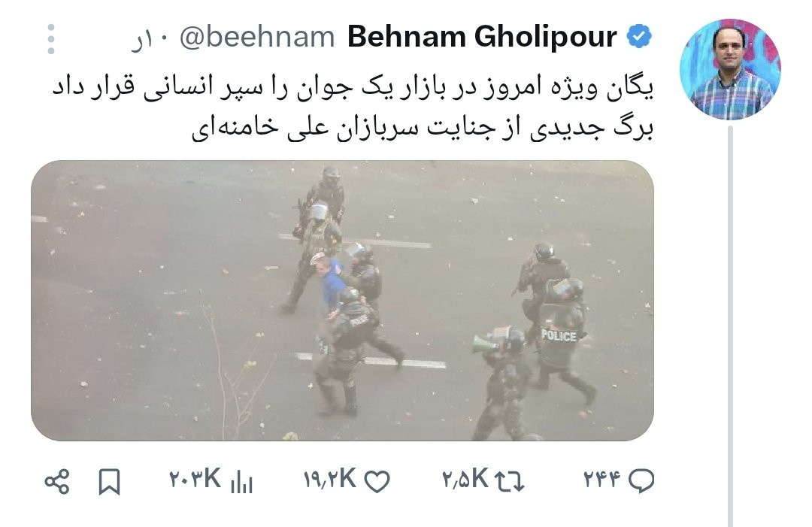Image resolution: width=812 pixels, height=527 pixels.
Task: Open the riot police photo
Action: [x=342, y=301]
